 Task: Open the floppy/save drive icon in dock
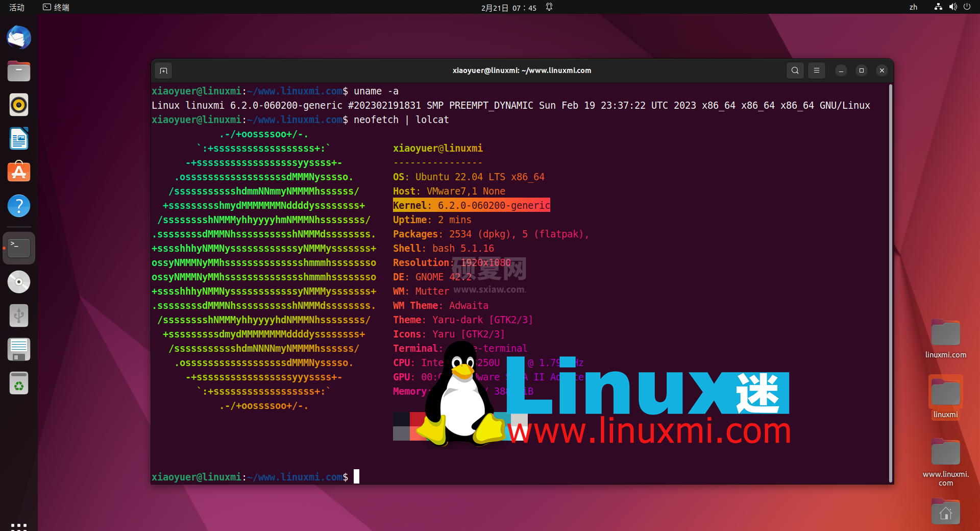pyautogui.click(x=19, y=349)
